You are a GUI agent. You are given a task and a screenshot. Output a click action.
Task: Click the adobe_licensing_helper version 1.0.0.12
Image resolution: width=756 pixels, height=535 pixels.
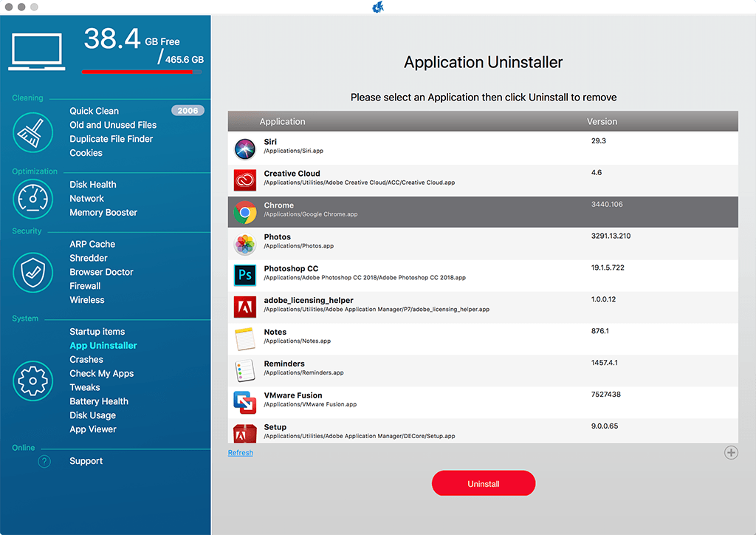(603, 299)
